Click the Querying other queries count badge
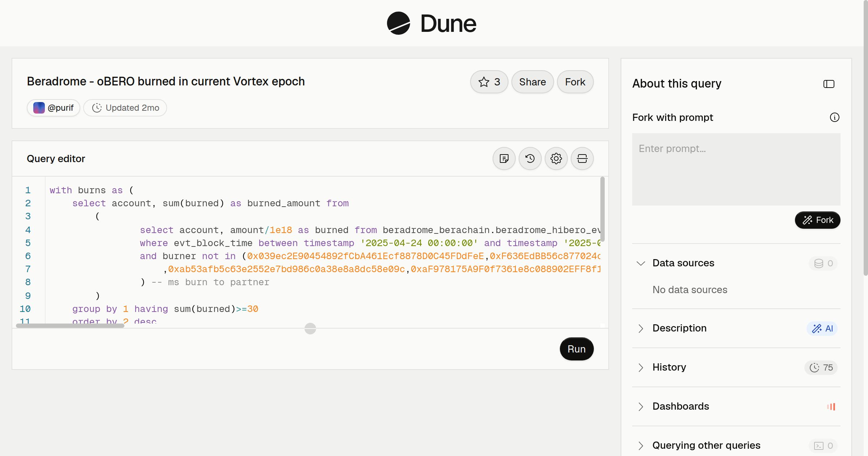 click(x=823, y=446)
